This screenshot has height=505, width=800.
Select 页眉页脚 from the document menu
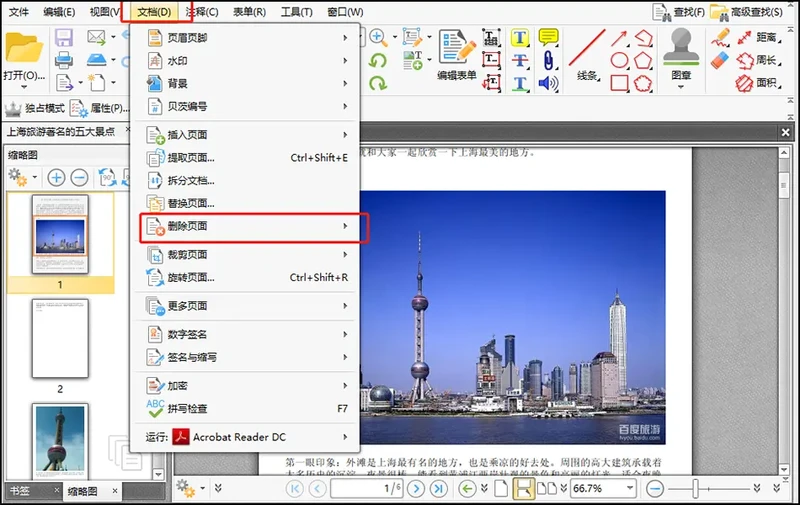tap(247, 38)
